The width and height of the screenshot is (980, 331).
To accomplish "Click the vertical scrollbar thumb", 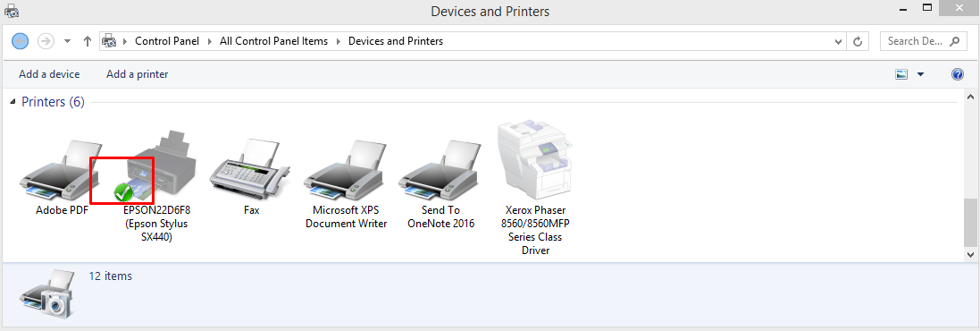I will (x=970, y=223).
